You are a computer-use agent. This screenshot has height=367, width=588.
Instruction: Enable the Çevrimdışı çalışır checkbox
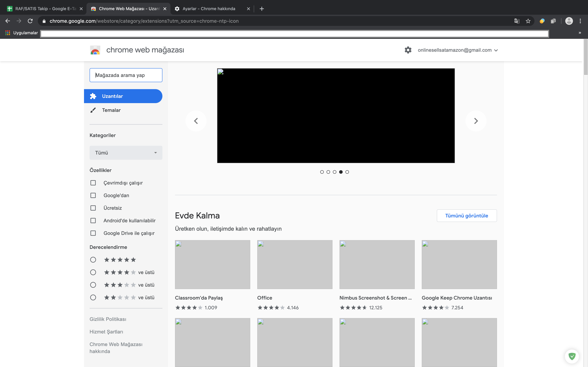[x=93, y=183]
